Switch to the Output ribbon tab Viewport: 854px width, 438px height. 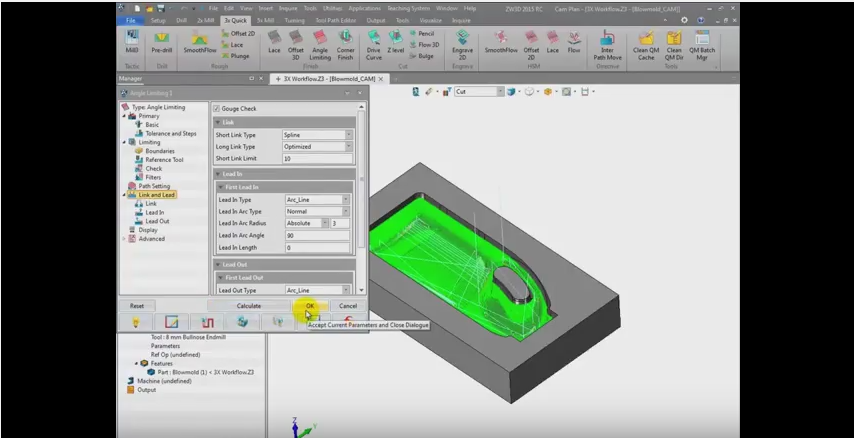[x=376, y=21]
